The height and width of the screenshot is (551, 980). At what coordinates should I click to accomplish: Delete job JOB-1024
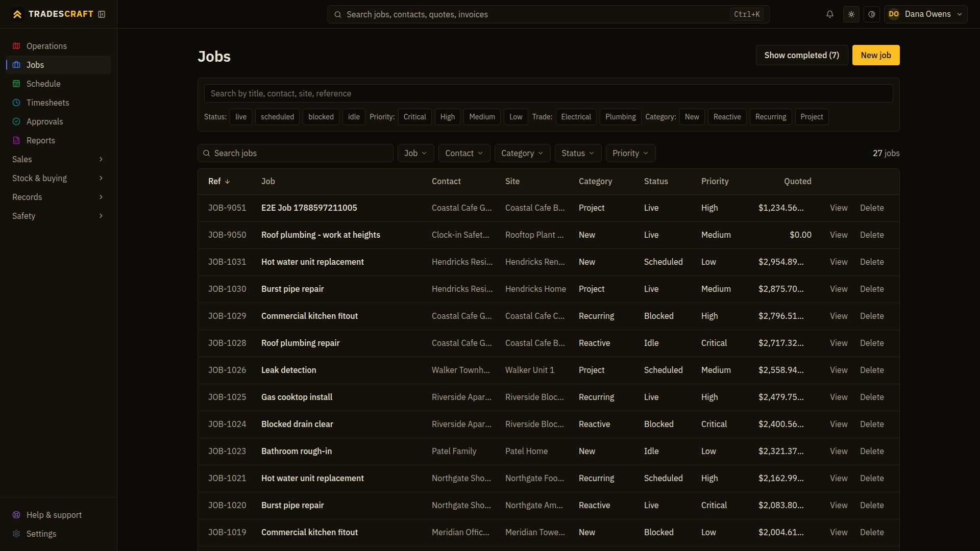tap(872, 424)
